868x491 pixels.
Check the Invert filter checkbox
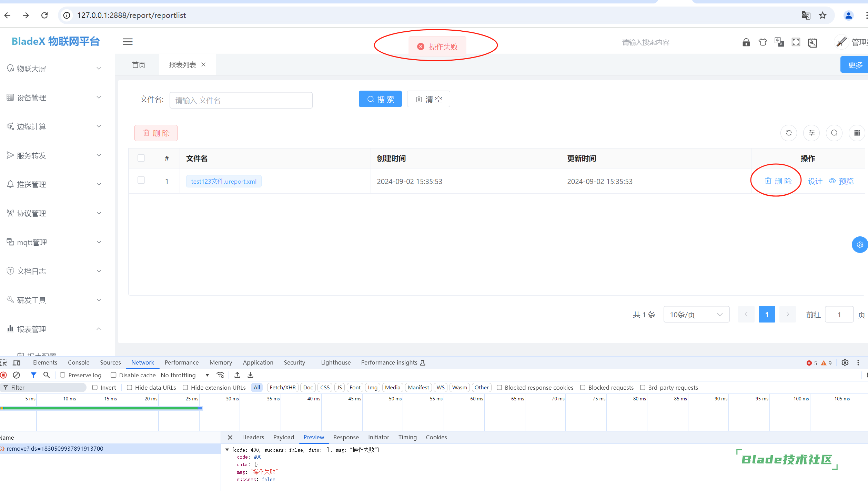(x=95, y=387)
